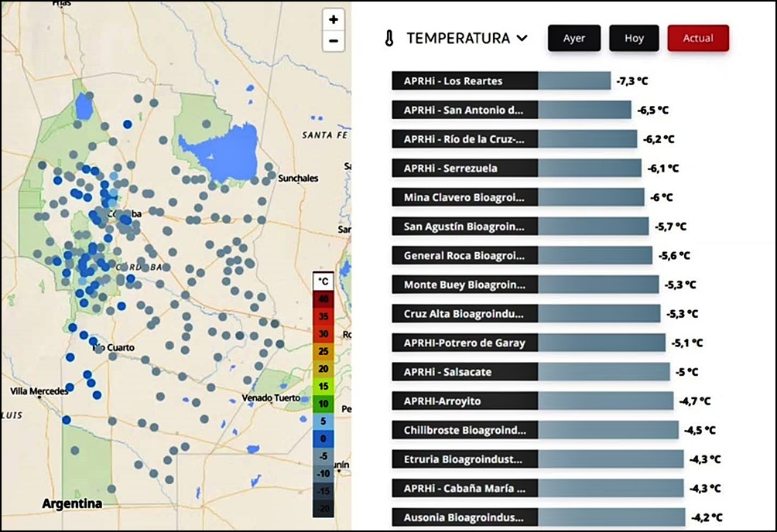The image size is (777, 532).
Task: Click the Villa Mercedes map label
Action: [x=39, y=391]
